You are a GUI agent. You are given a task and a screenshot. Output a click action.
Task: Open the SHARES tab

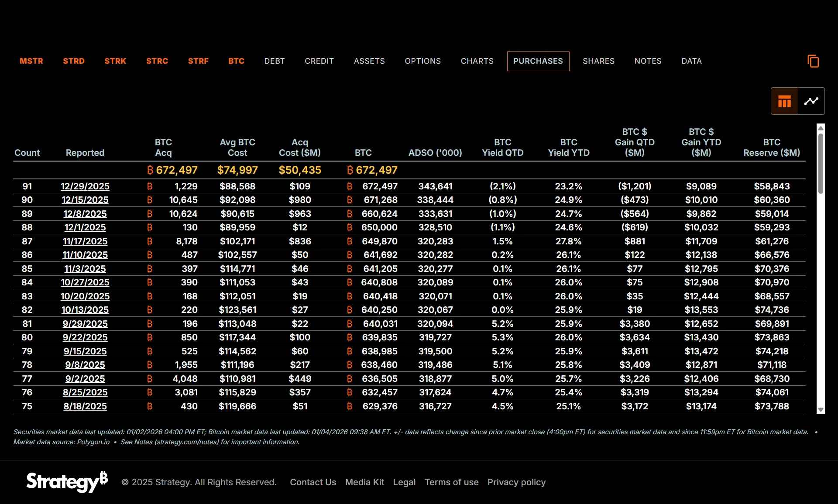click(x=598, y=61)
